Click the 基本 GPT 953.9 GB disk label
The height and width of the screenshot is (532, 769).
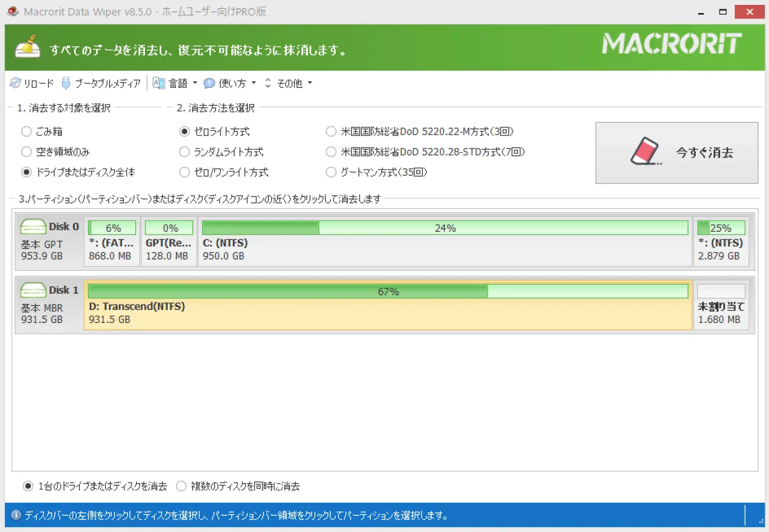pos(42,250)
